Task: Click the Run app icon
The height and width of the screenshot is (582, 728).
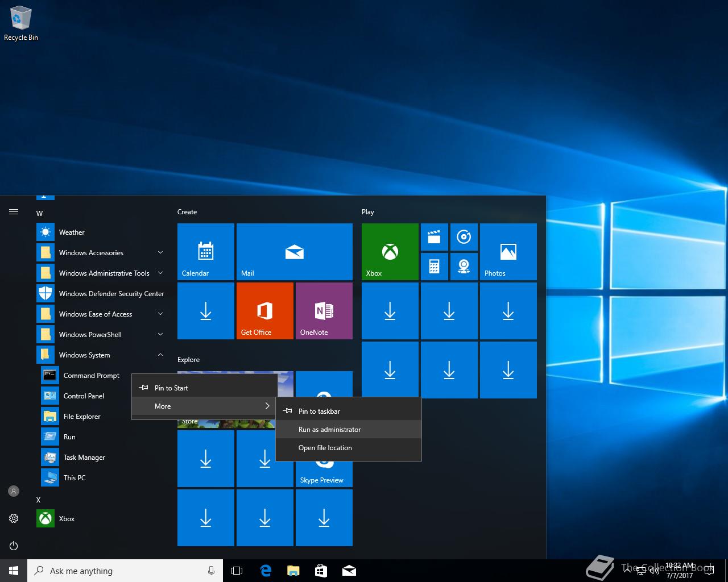Action: coord(50,436)
